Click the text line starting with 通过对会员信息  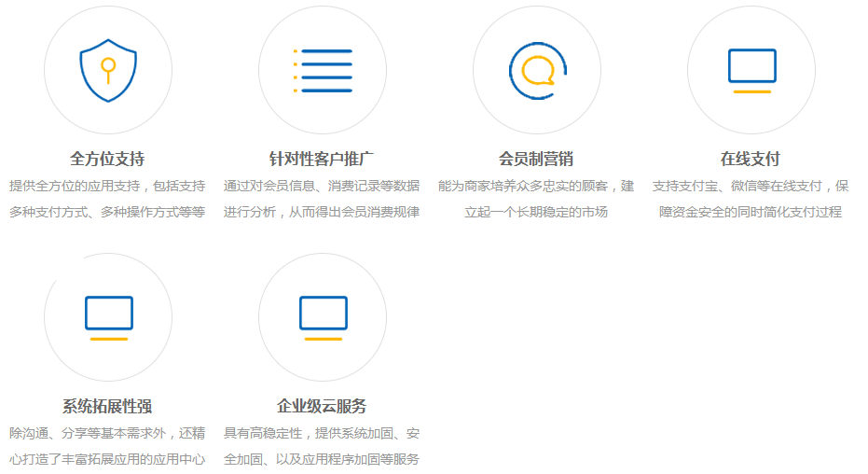[x=322, y=186]
